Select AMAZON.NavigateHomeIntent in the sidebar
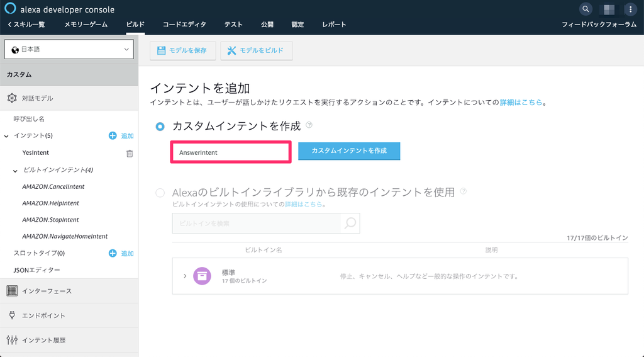The width and height of the screenshot is (644, 357). pyautogui.click(x=65, y=236)
